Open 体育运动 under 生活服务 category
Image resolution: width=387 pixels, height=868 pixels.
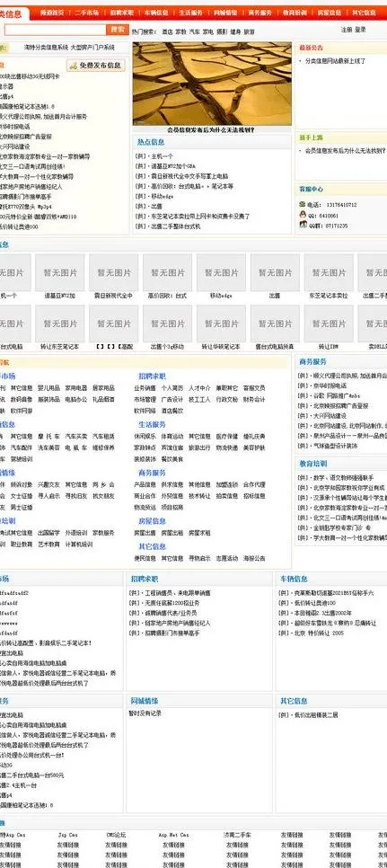click(x=172, y=436)
